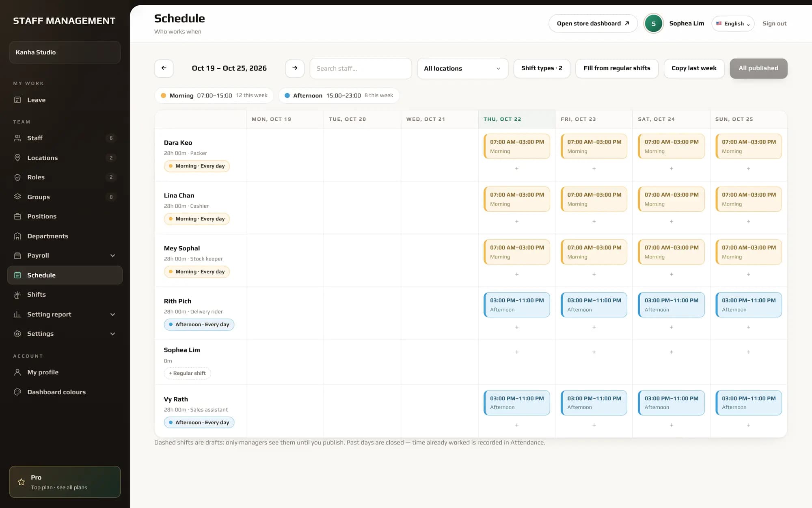Image resolution: width=812 pixels, height=508 pixels.
Task: Click Fill from regular shifts
Action: pos(617,68)
